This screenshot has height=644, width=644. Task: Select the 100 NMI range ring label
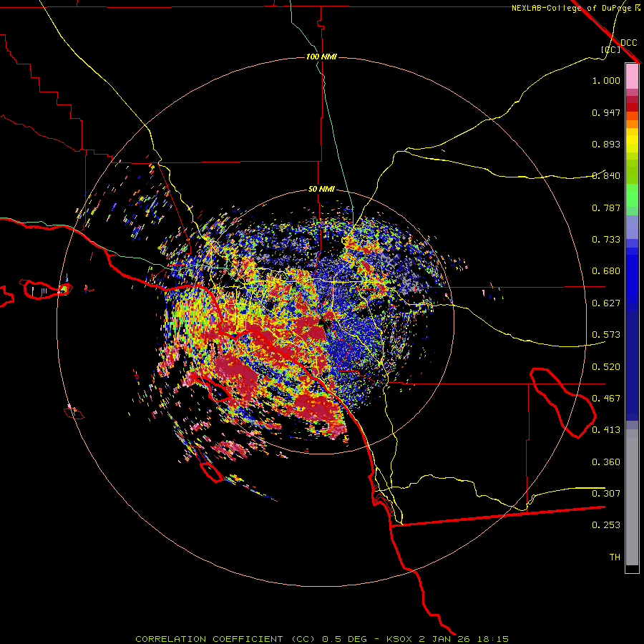(x=321, y=57)
